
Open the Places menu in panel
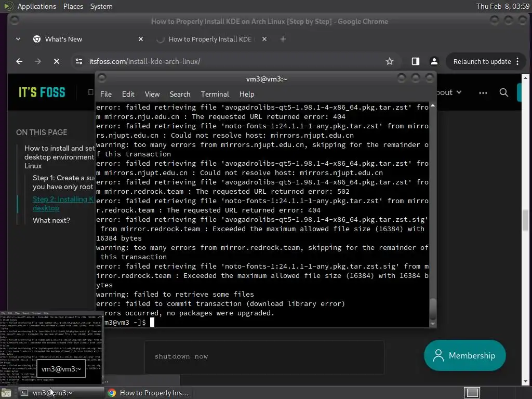(73, 6)
